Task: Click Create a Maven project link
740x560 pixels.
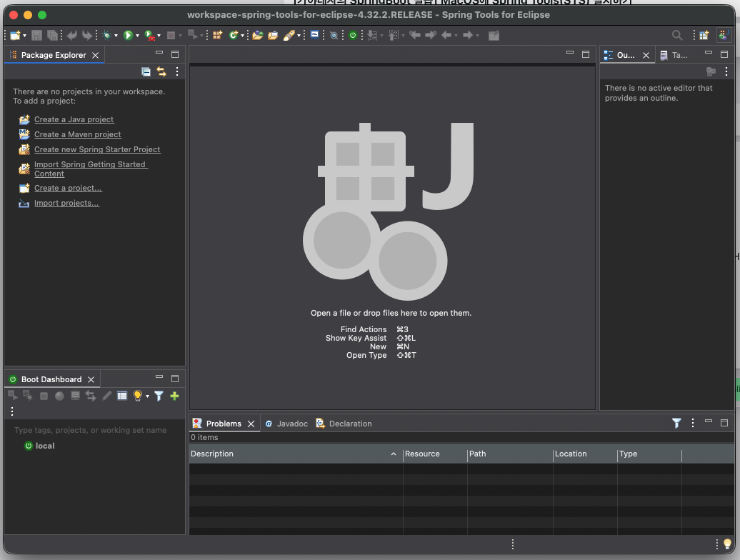Action: (x=78, y=134)
